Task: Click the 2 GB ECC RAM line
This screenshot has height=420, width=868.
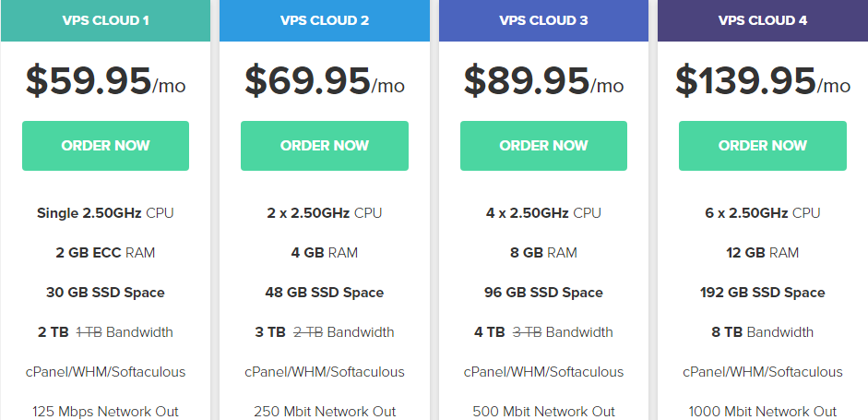Action: 105,253
